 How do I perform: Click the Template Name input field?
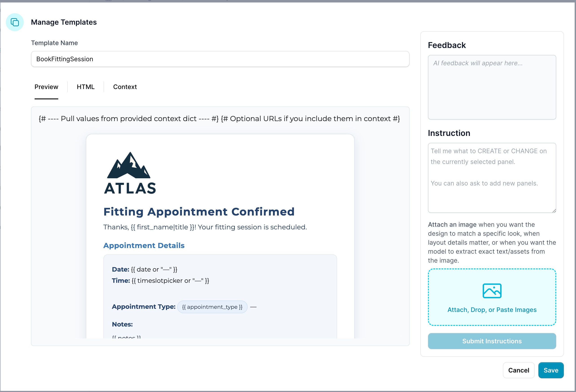(x=220, y=59)
